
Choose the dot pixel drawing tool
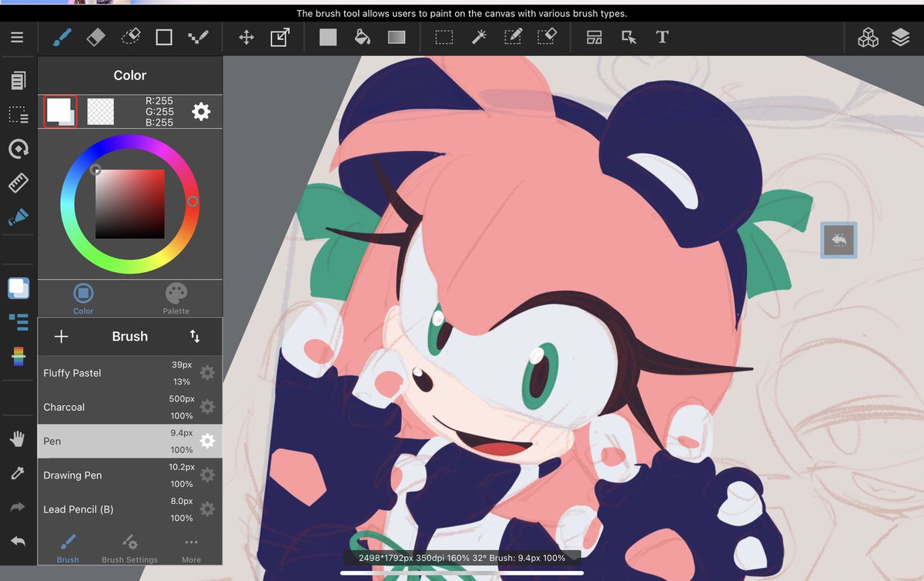199,37
